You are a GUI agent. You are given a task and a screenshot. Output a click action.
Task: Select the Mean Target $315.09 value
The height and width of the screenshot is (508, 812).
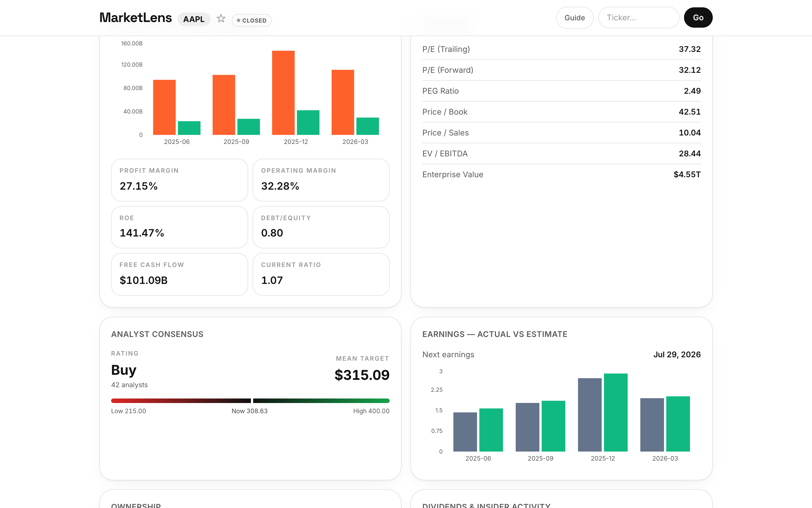[x=362, y=375]
